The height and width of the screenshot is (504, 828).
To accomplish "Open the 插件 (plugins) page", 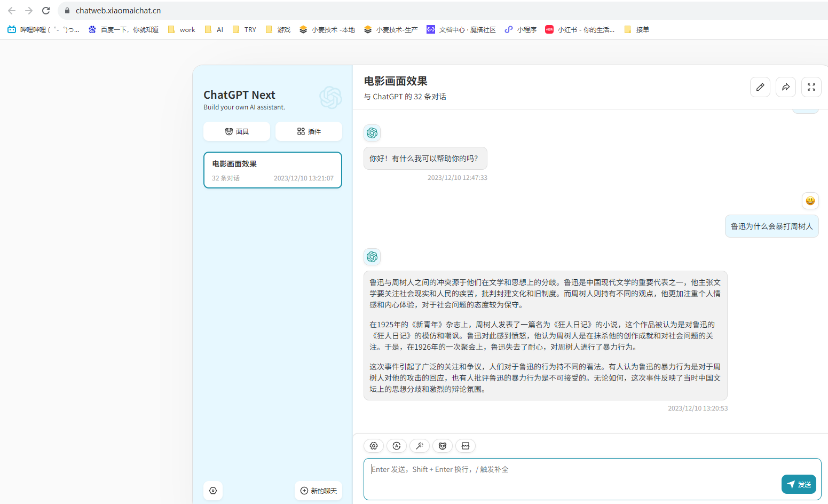I will (x=309, y=131).
